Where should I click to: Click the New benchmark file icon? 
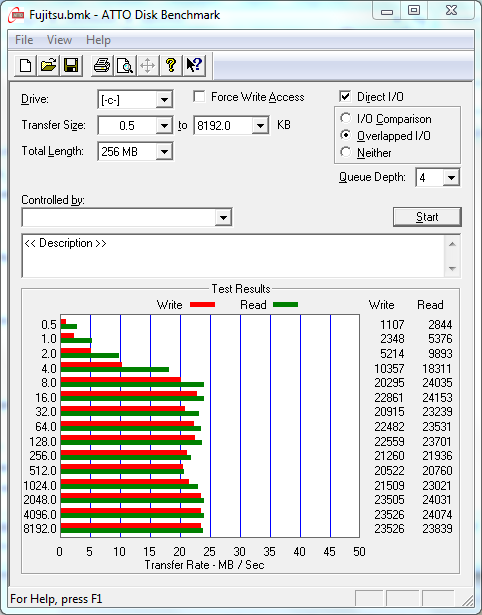click(x=25, y=66)
